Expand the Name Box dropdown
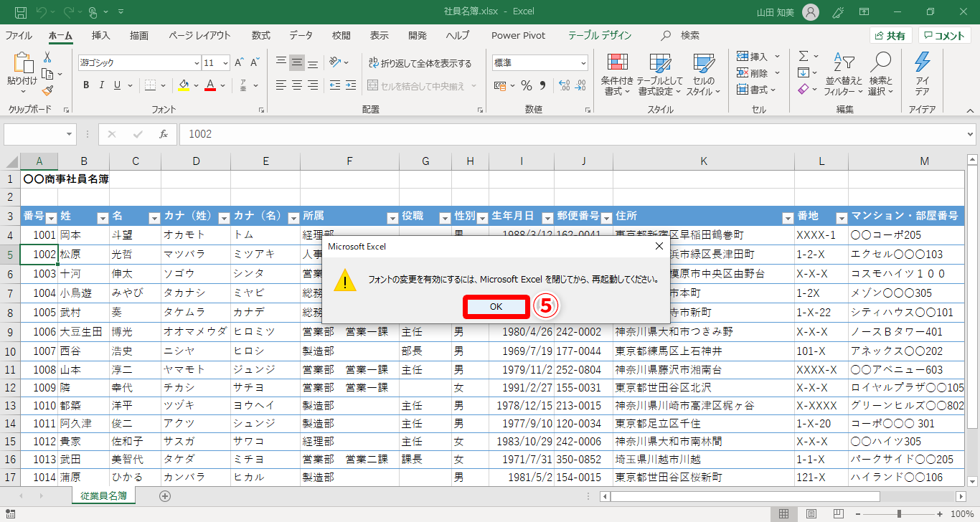 69,134
